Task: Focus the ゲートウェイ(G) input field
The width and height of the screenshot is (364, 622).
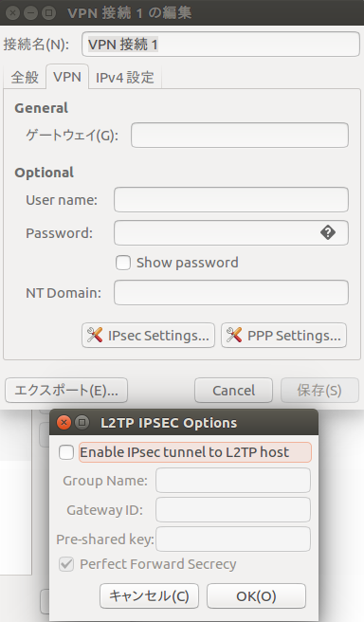Action: pyautogui.click(x=240, y=136)
